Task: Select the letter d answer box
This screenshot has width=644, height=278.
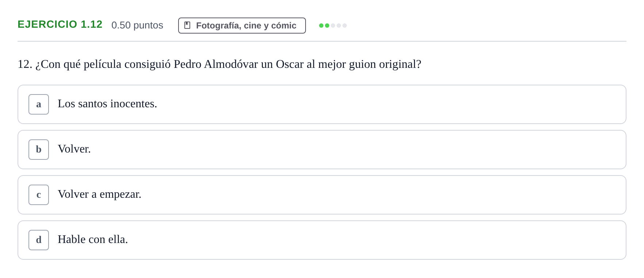Action: tap(39, 240)
